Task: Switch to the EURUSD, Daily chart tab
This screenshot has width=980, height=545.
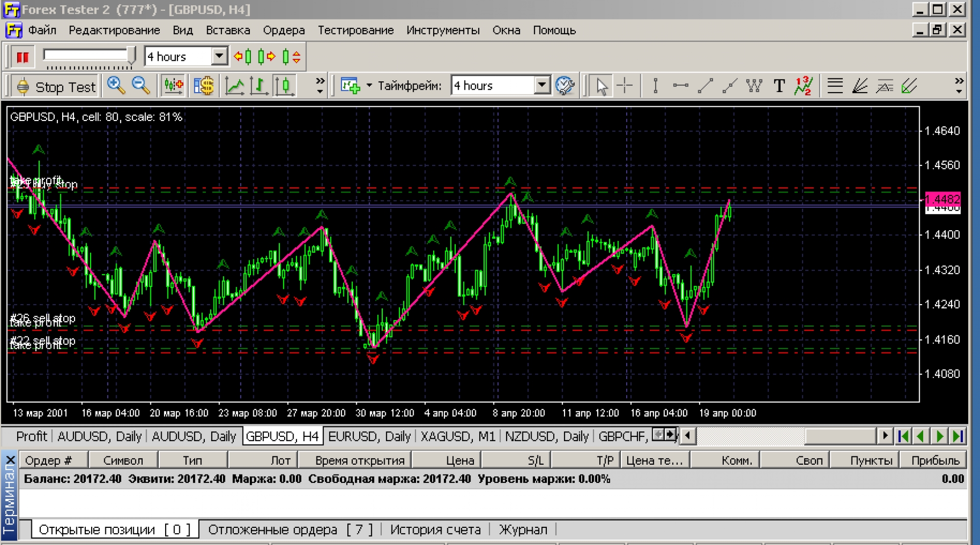Action: [369, 436]
